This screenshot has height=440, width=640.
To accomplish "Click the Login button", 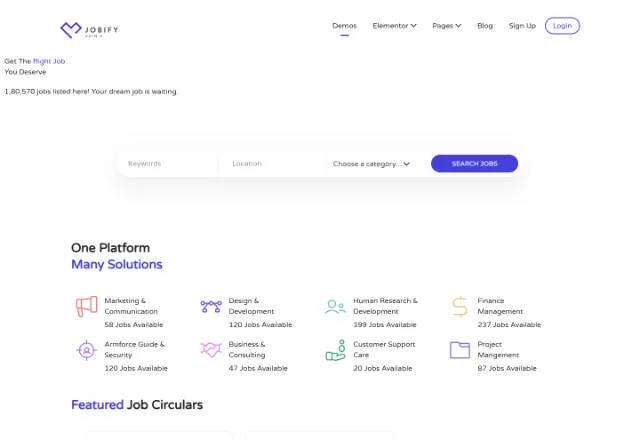I will 562,26.
